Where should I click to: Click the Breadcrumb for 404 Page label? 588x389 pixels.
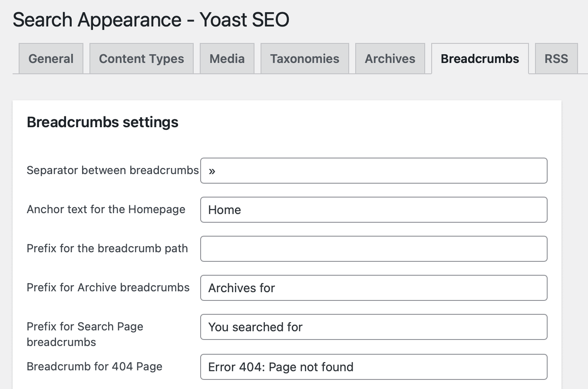[94, 366]
